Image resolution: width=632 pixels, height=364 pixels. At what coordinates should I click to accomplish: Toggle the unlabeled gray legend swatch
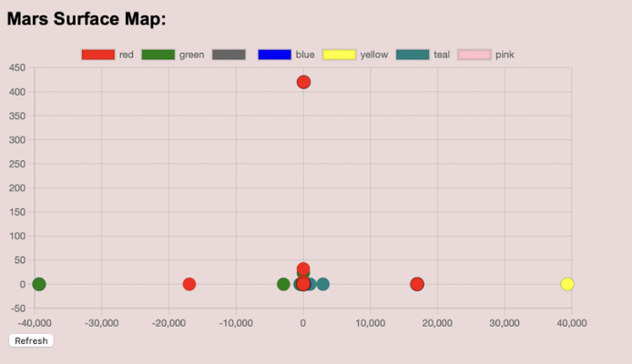229,55
